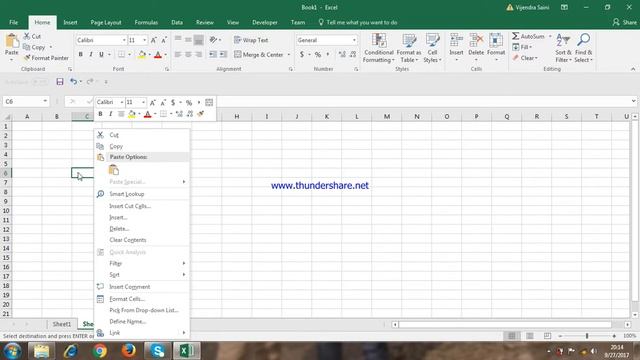The height and width of the screenshot is (360, 640).
Task: Switch to the Insert tab
Action: pyautogui.click(x=70, y=22)
